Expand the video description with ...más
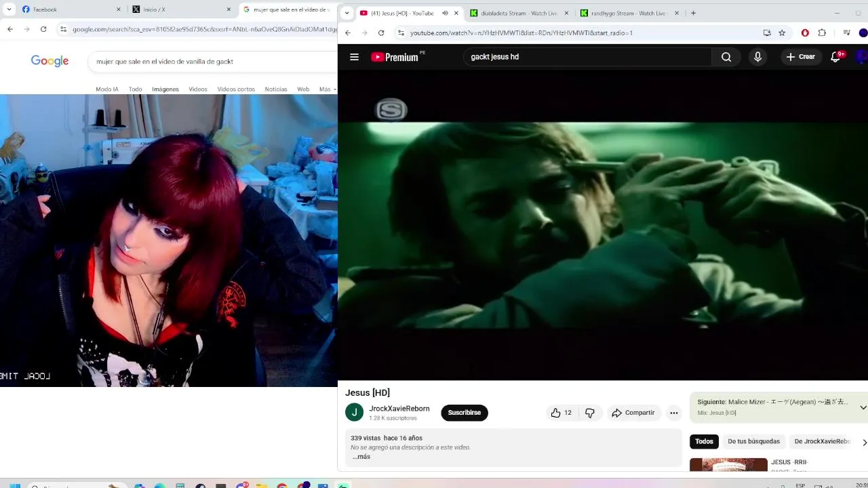Screen dimensions: 868x488 coord(361,457)
